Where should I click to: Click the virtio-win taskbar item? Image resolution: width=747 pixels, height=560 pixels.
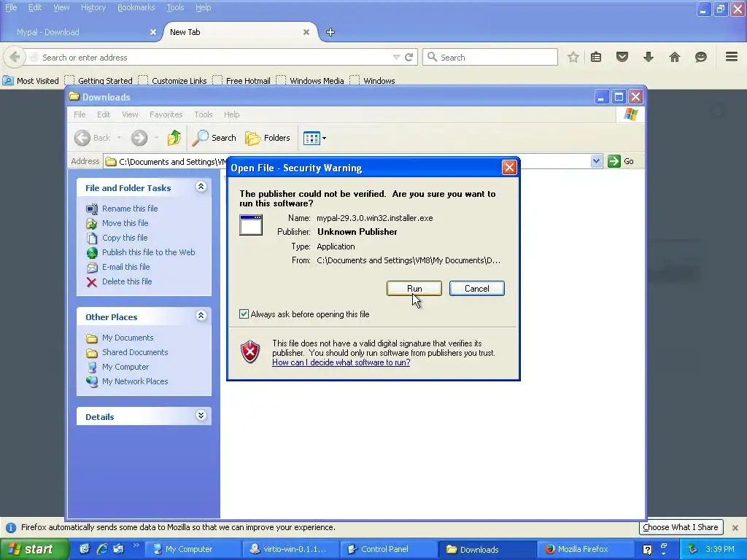(289, 549)
